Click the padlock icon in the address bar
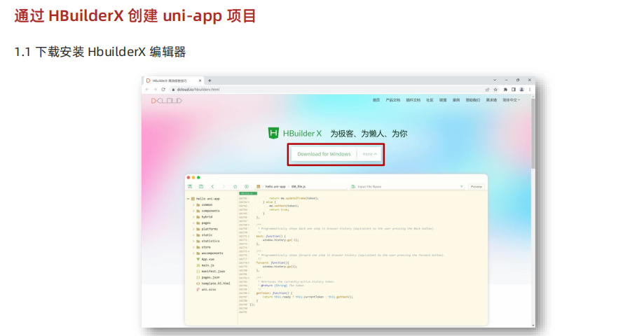644x336 pixels. click(173, 90)
